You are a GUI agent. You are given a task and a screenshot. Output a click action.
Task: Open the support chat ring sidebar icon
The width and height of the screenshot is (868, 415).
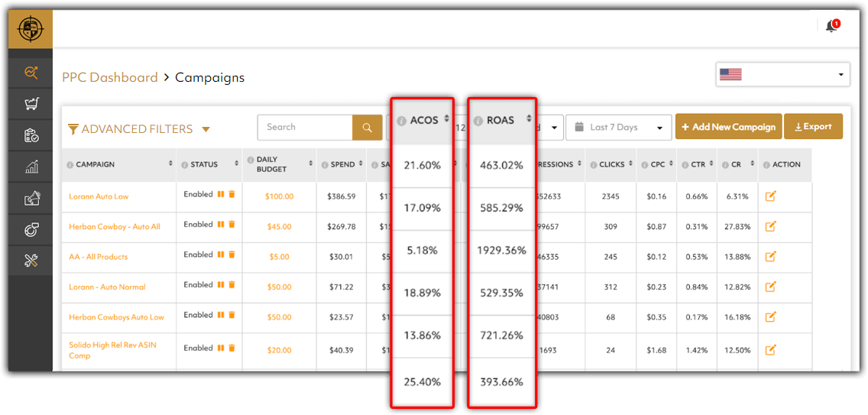[31, 230]
